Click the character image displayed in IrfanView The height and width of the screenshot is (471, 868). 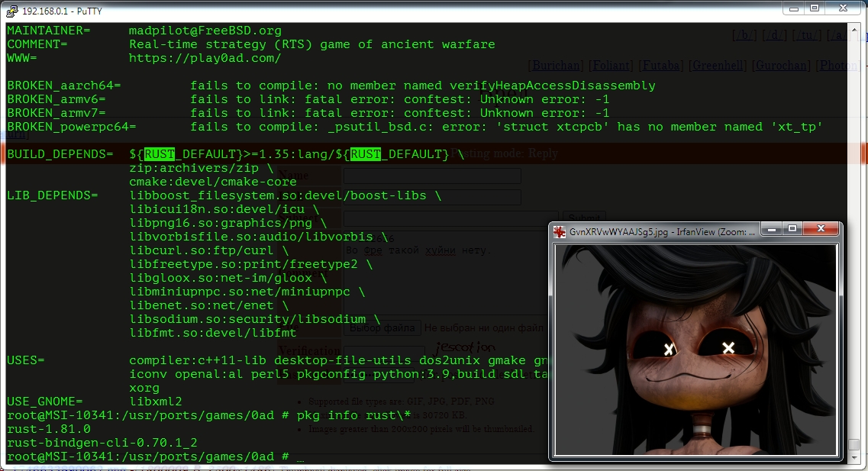pos(695,350)
